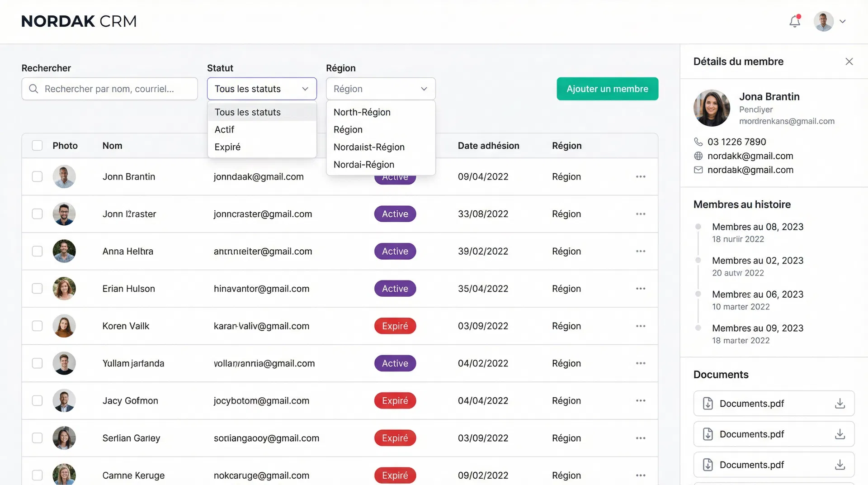Open the three-dot menu for Koren Vailk
The height and width of the screenshot is (485, 868).
640,326
